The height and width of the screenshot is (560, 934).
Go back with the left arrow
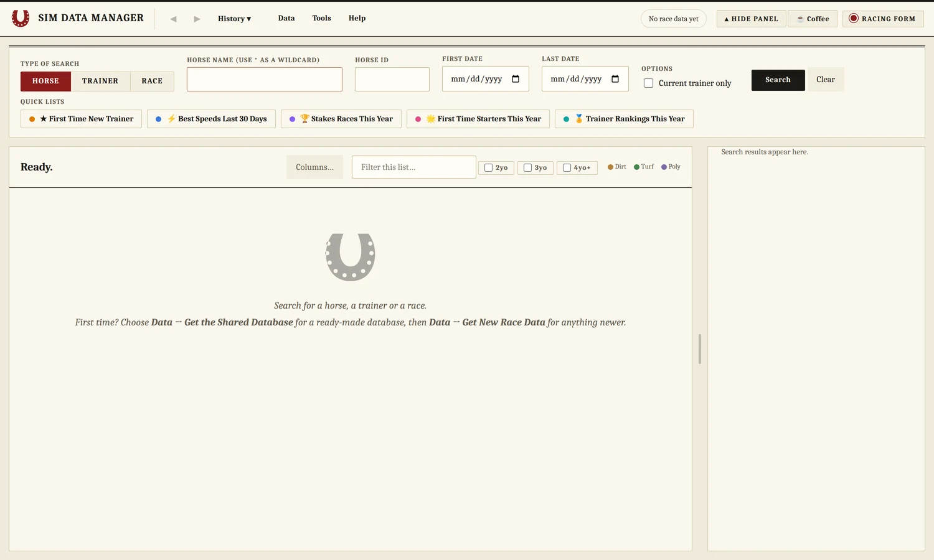[x=173, y=19]
